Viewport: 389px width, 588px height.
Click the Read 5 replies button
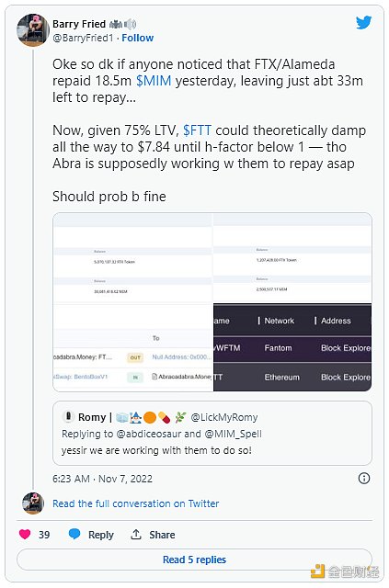click(x=195, y=560)
